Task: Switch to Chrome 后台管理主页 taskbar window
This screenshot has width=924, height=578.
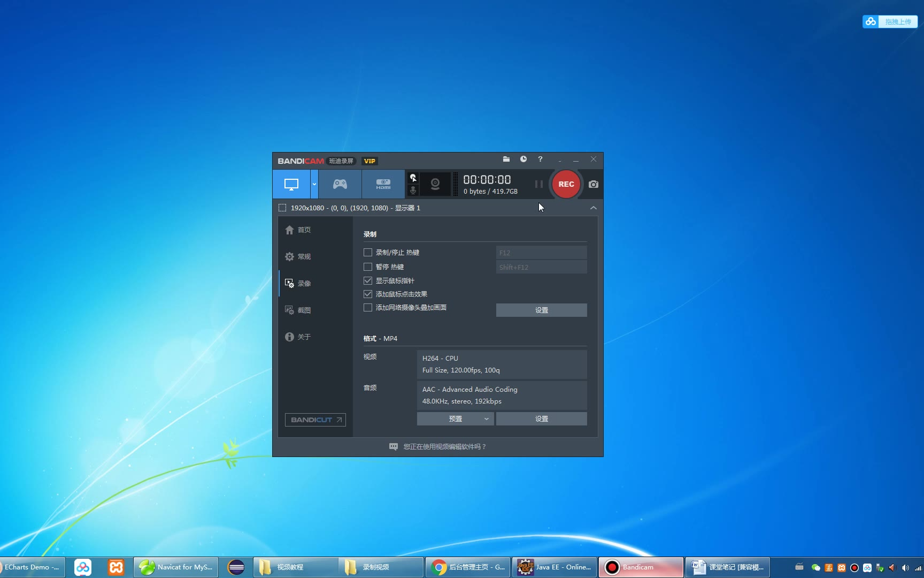Action: tap(468, 567)
